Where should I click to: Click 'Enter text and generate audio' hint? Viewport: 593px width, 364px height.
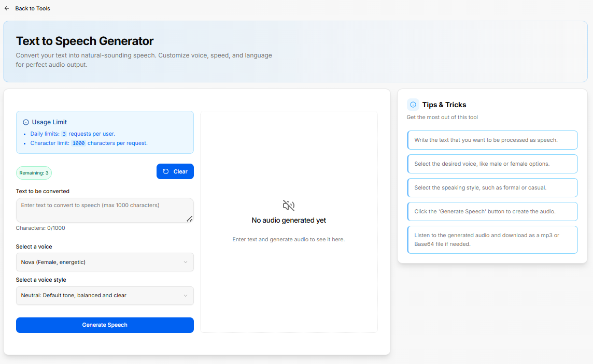[x=289, y=239]
